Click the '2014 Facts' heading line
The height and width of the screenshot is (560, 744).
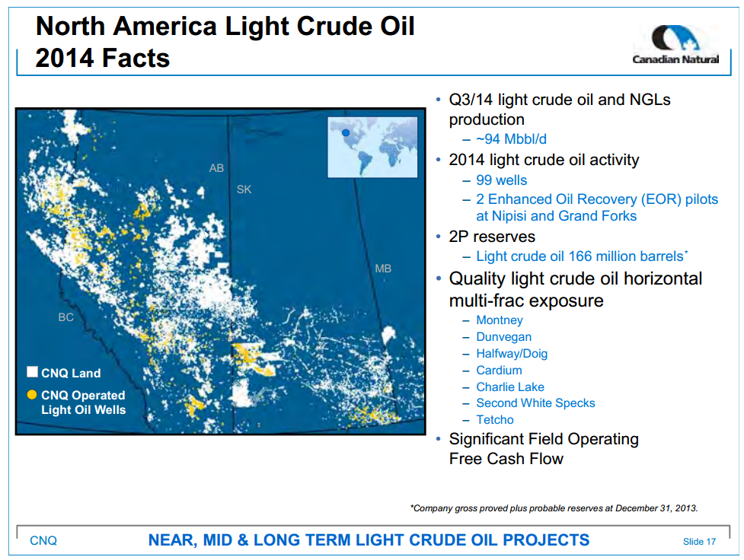click(x=103, y=59)
